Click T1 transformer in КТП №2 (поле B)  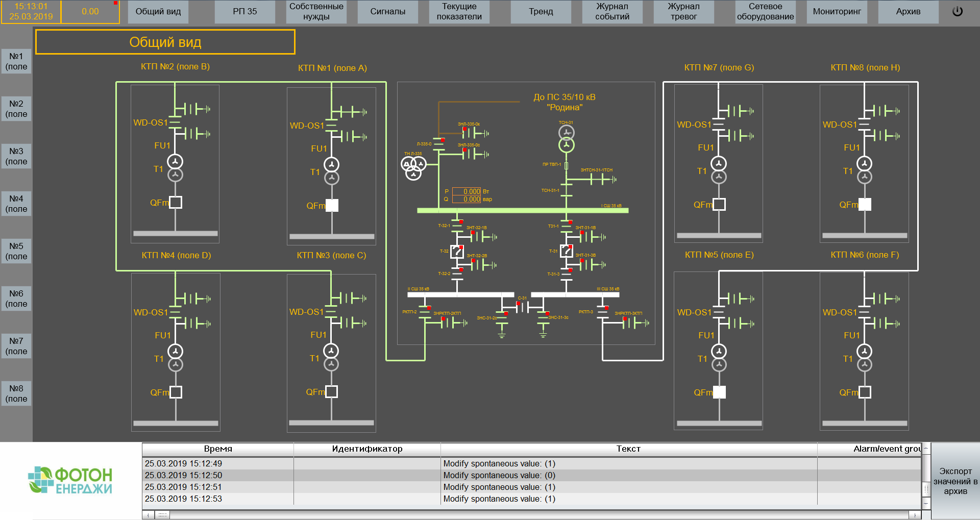coord(175,168)
